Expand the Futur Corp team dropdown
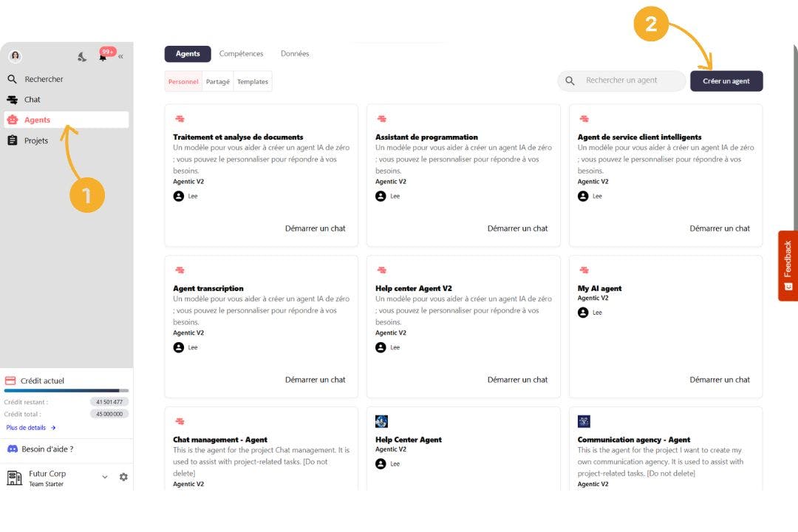This screenshot has height=532, width=798. 105,477
